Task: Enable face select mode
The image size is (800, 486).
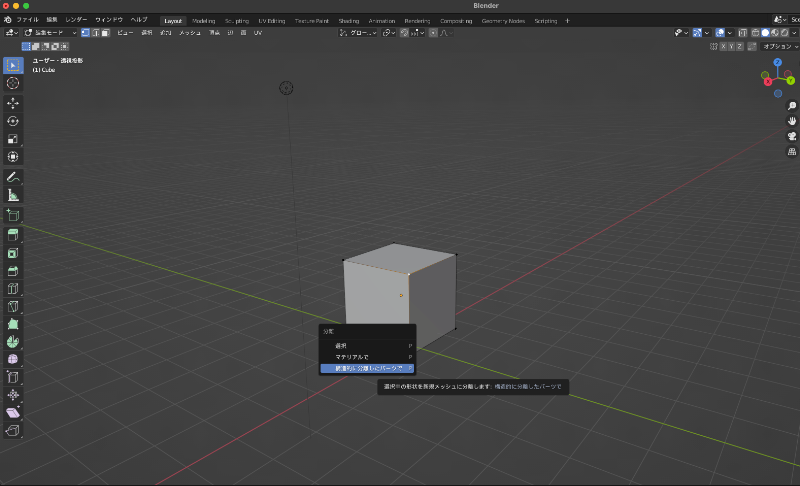Action: click(x=106, y=33)
